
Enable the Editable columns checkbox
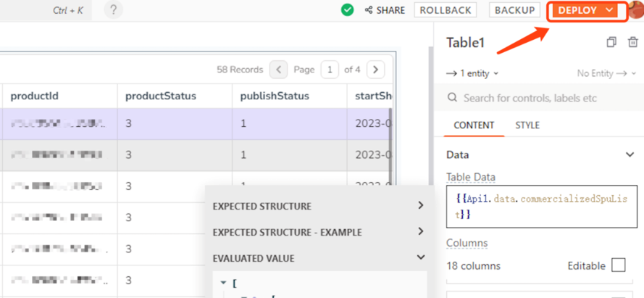(x=618, y=265)
